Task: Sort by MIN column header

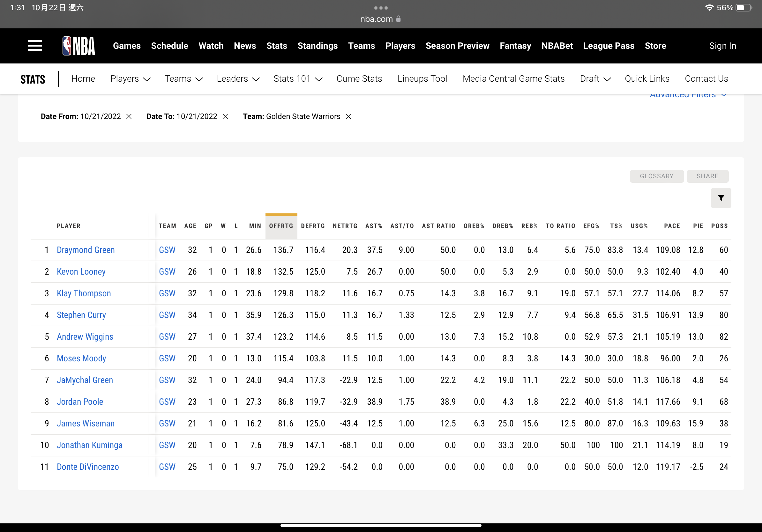Action: 255,226
